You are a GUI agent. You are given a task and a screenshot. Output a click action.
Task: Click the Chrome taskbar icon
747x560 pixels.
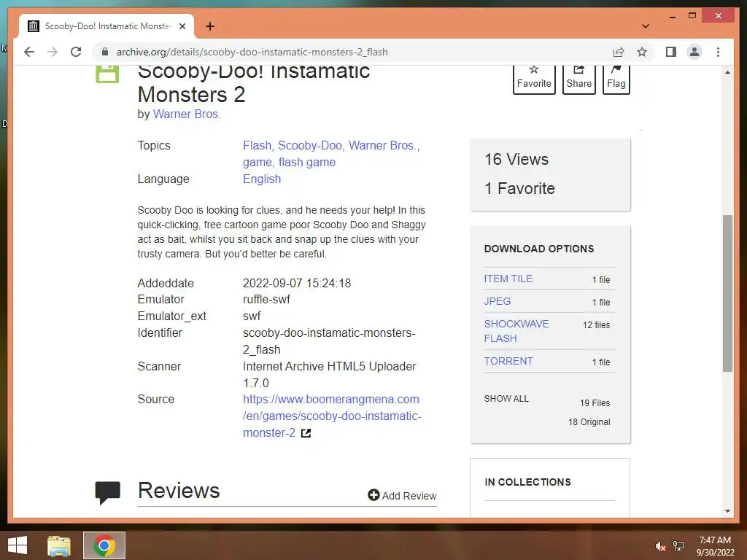click(x=104, y=545)
